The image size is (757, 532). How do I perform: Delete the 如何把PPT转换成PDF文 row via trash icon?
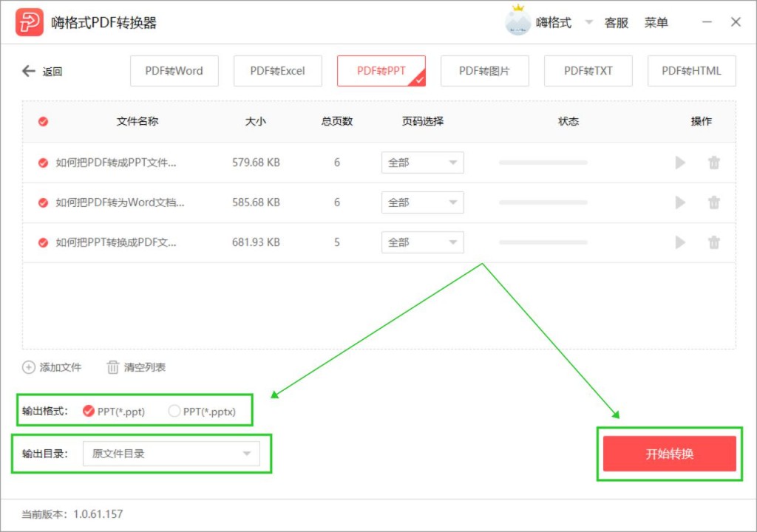pos(714,242)
